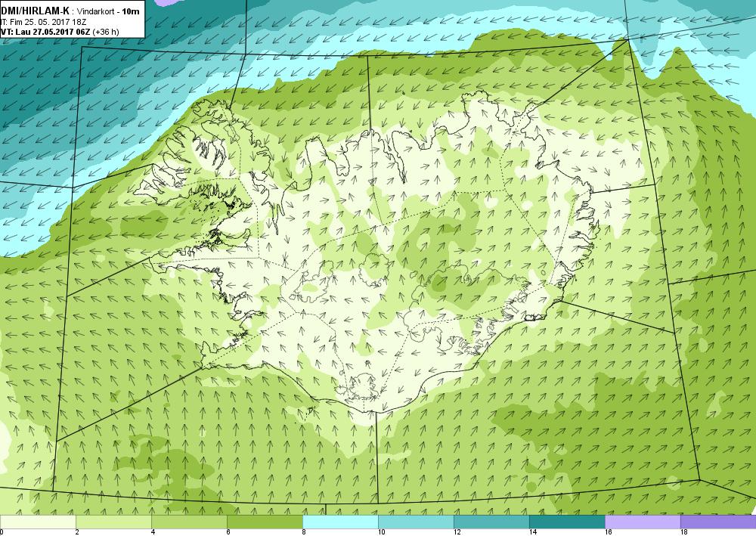Select the dark teal 14–16 legend swatch
Screen dimensions: 756x536
pos(567,522)
